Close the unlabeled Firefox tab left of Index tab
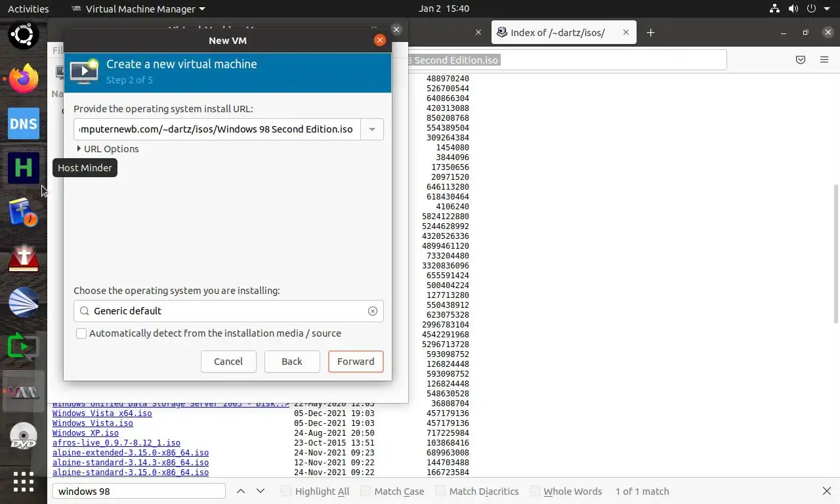 tap(478, 32)
